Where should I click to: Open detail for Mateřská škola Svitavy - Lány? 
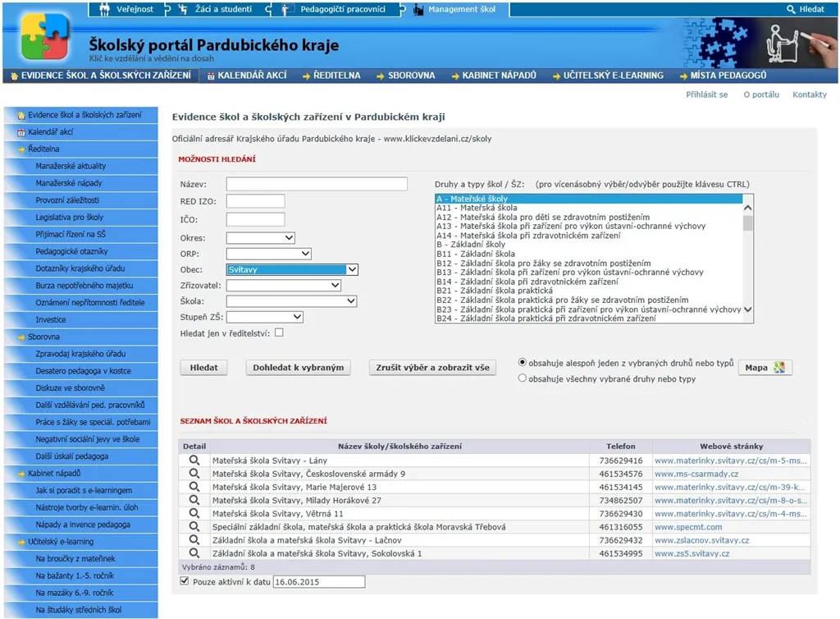coord(194,460)
